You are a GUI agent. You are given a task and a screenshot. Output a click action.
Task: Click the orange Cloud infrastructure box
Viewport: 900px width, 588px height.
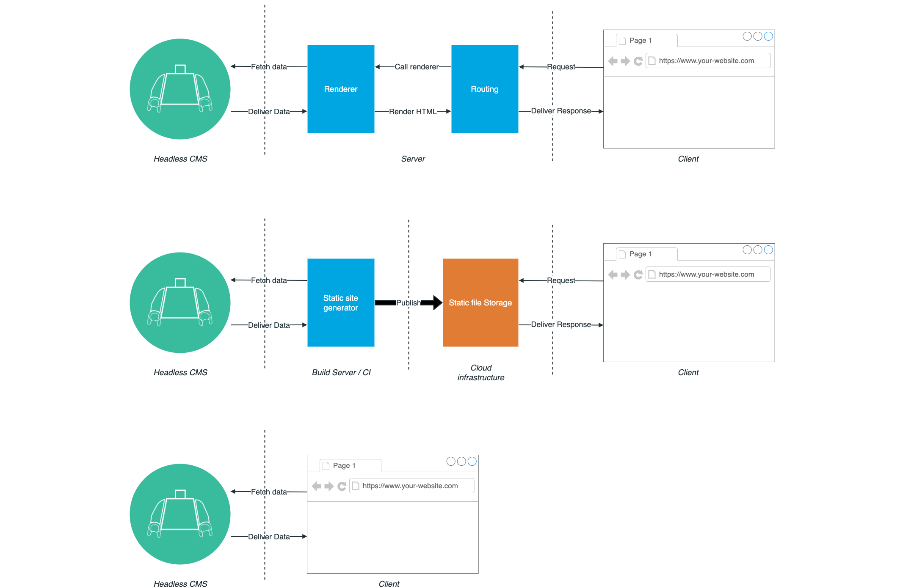480,302
